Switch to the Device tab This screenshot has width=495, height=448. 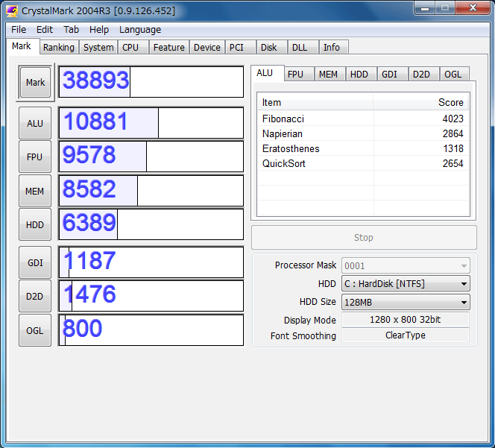206,48
